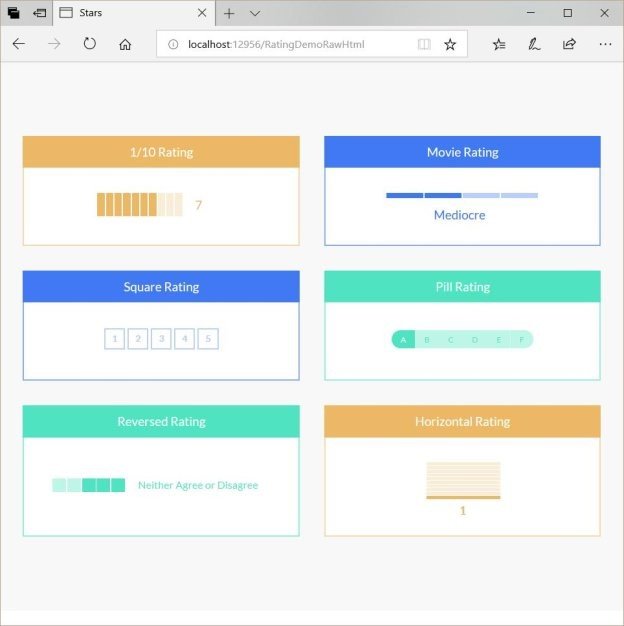Add this page to favorites

point(450,44)
